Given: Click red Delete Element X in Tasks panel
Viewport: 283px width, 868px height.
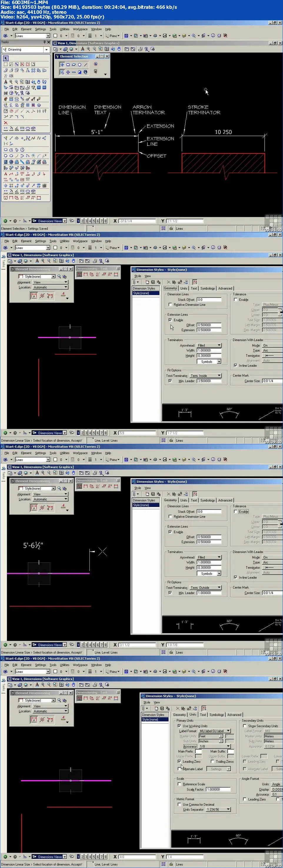Looking at the screenshot, I should pyautogui.click(x=6, y=123).
